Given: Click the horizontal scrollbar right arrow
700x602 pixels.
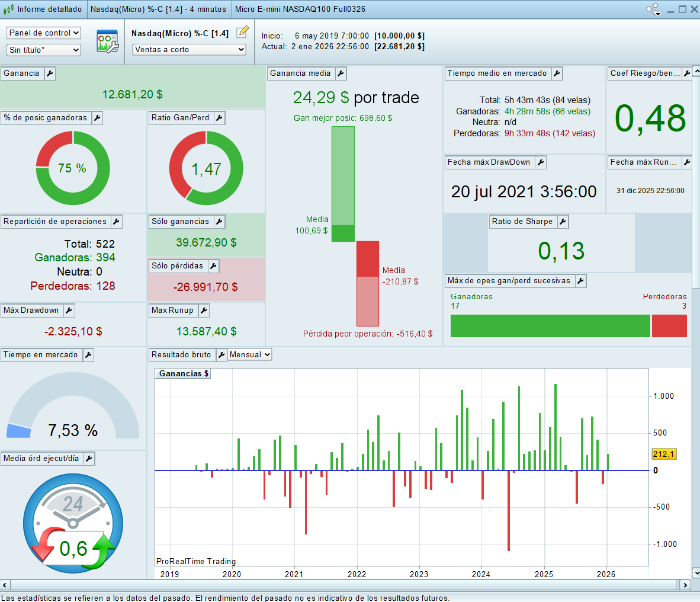Looking at the screenshot, I should point(685,585).
